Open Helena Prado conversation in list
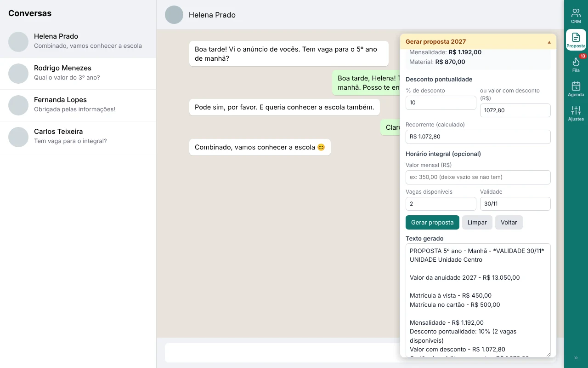 tap(78, 42)
